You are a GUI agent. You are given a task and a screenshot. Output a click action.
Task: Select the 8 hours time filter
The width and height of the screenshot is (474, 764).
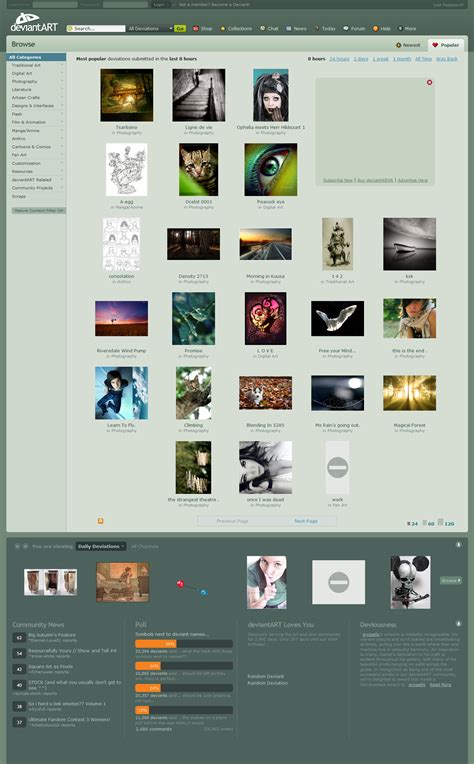click(316, 59)
